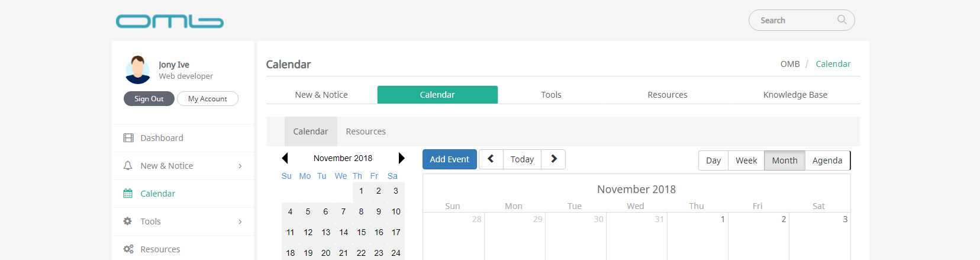Click the bell icon for New & Notice
Image resolution: width=980 pixels, height=260 pixels.
128,166
